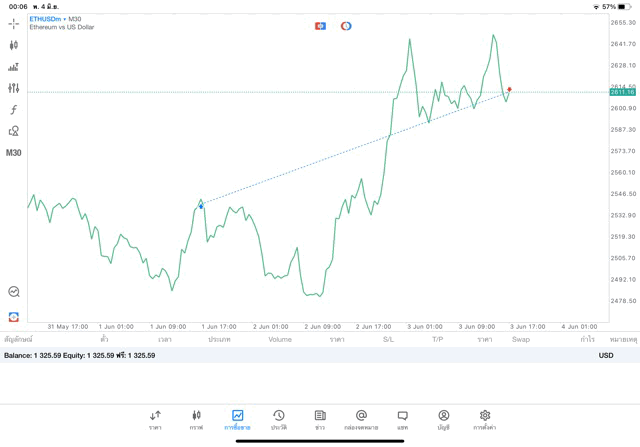Tap the red-blue logo at sidebar bottom

click(14, 316)
